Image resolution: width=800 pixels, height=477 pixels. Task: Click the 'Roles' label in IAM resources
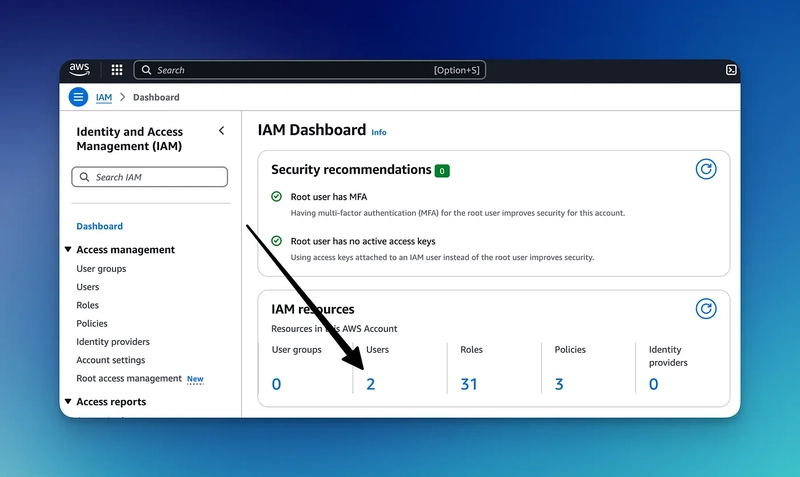coord(471,349)
